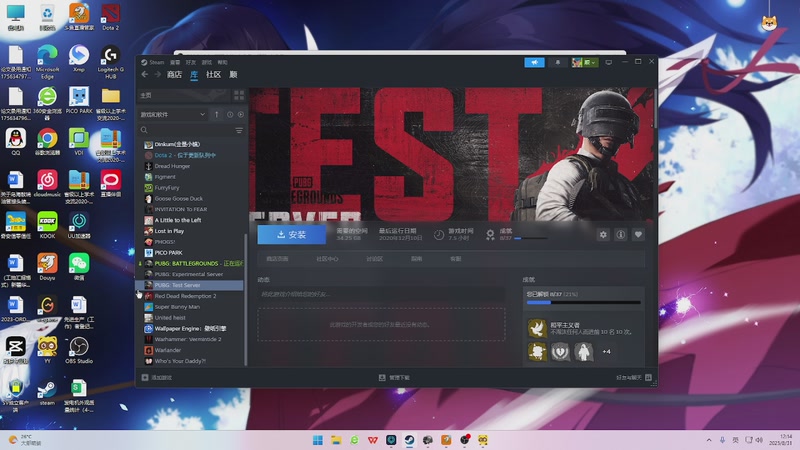Open the user avatar account dropdown

pos(585,62)
